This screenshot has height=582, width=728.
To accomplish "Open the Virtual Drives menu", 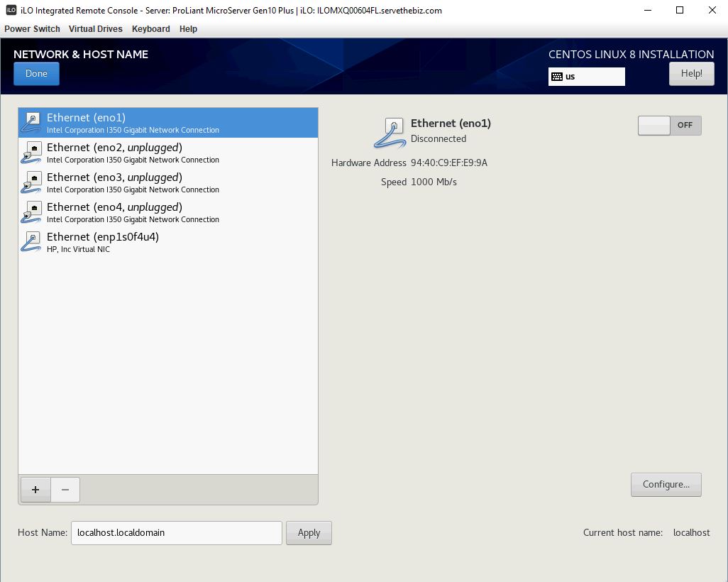I will click(x=96, y=29).
